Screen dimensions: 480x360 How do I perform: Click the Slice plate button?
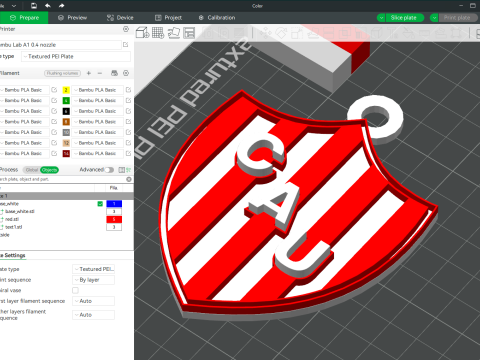click(404, 18)
